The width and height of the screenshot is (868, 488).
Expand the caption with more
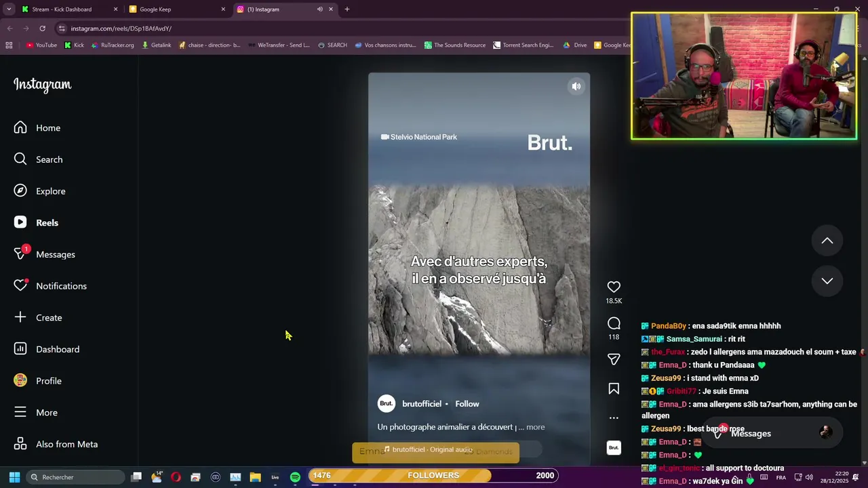click(x=535, y=427)
